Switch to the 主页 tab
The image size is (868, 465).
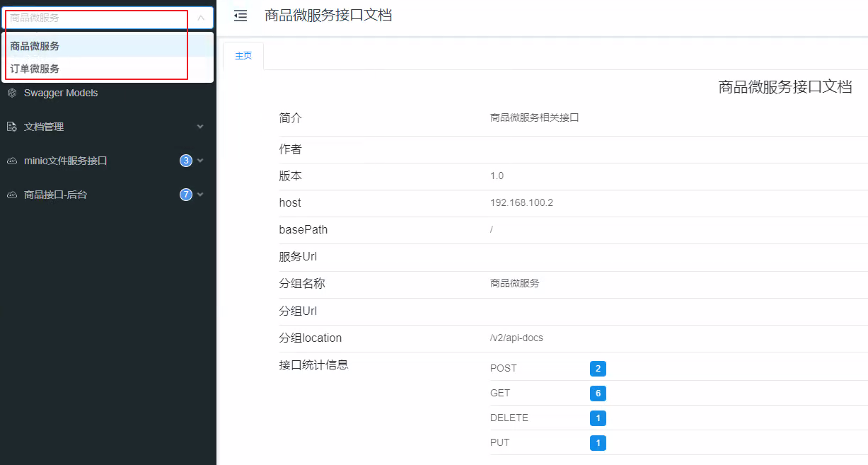243,56
